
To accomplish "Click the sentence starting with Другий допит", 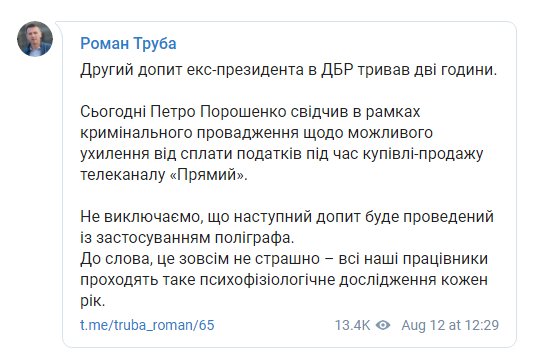I will pos(288,70).
